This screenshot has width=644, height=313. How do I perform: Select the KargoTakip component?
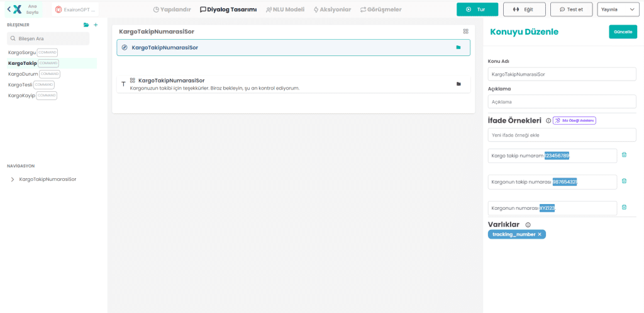click(x=52, y=64)
